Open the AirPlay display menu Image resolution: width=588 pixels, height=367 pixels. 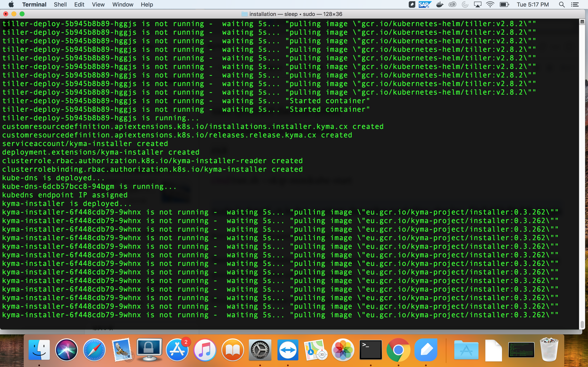(x=478, y=4)
